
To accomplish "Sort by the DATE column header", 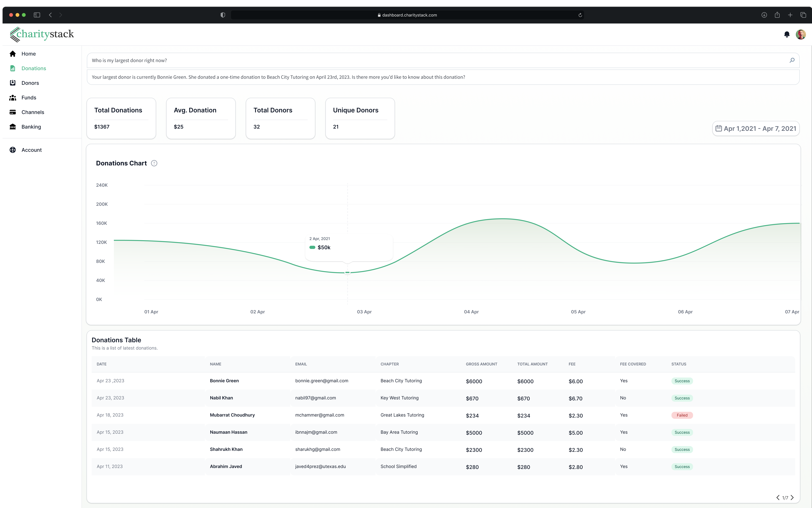I will coord(102,364).
